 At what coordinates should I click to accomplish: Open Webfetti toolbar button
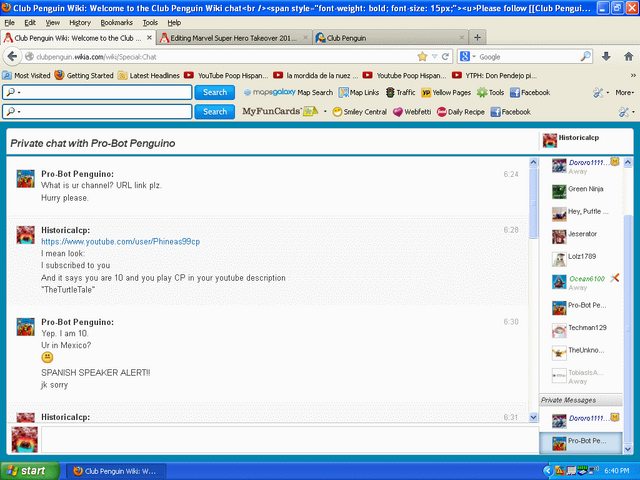pos(412,112)
